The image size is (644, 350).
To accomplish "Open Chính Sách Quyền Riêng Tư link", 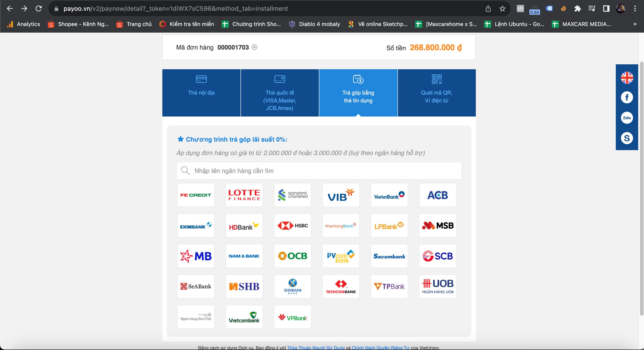I will 380,348.
